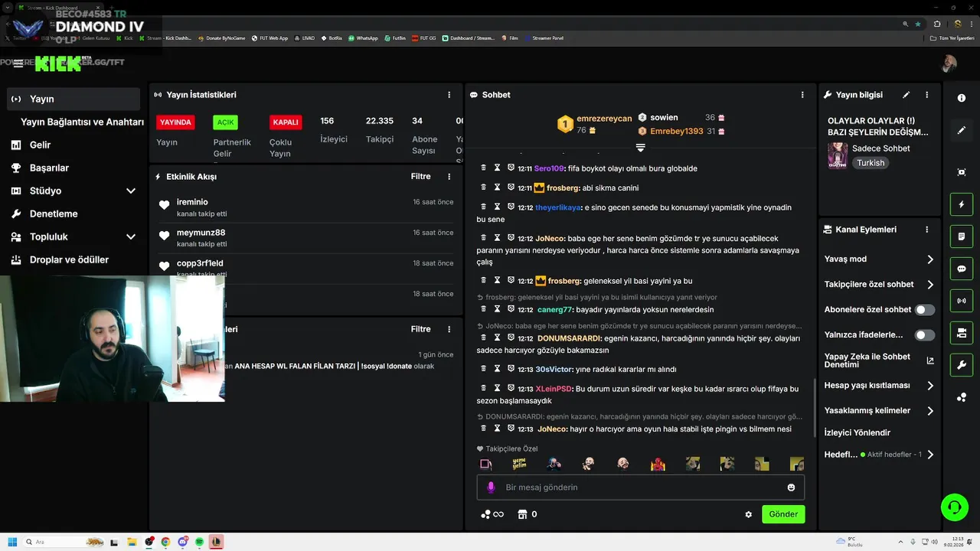Select the yeme yelim emote
980x551 pixels.
pos(519,464)
